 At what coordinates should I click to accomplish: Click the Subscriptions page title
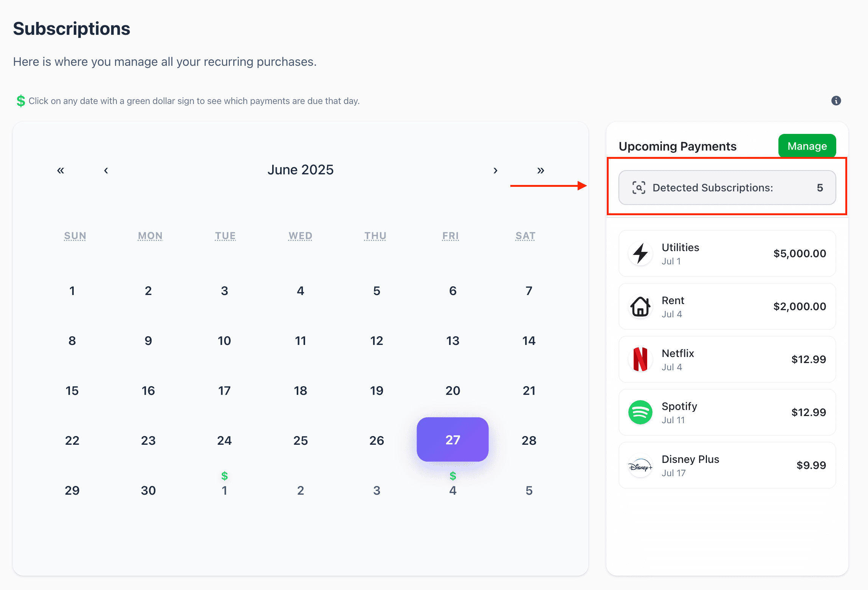click(72, 29)
